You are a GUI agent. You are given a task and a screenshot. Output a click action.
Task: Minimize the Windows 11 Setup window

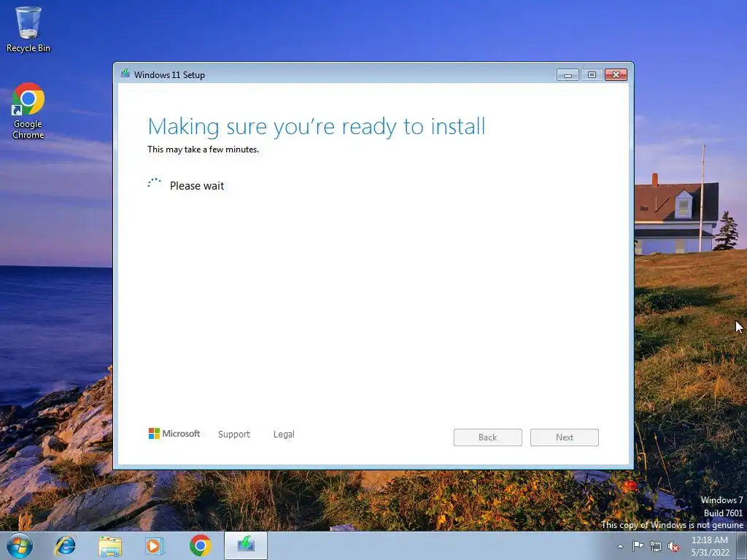pyautogui.click(x=568, y=75)
